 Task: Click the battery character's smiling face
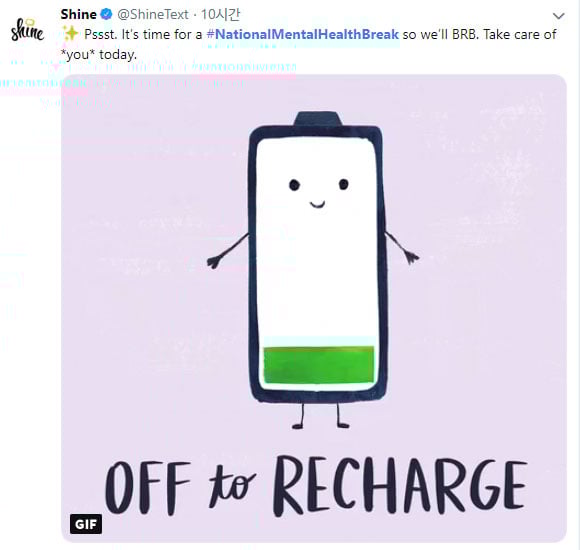point(318,193)
